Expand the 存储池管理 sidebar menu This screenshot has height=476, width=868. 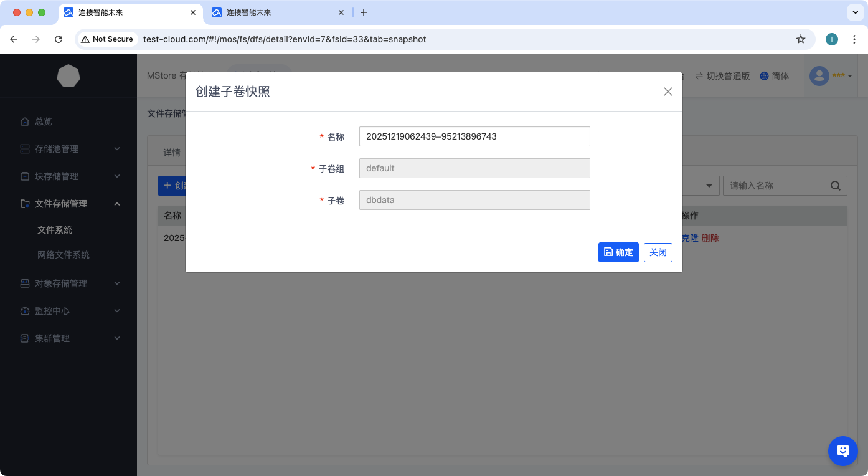(68, 149)
